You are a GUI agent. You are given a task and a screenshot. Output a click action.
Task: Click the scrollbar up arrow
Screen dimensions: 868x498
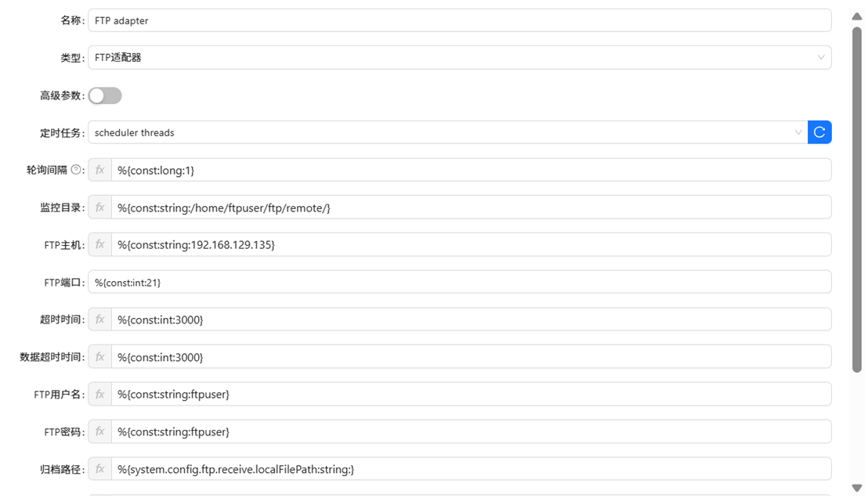pyautogui.click(x=857, y=16)
